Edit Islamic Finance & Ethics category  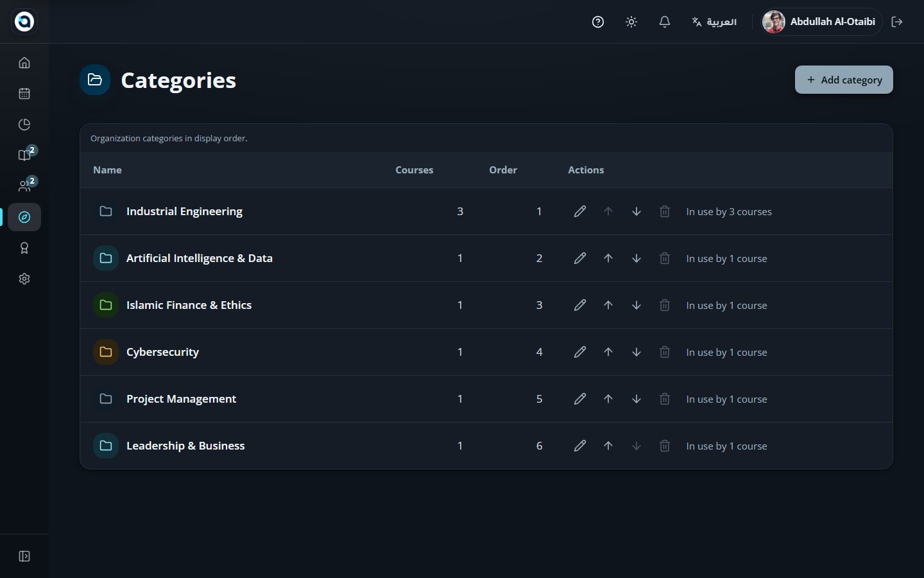pos(580,305)
